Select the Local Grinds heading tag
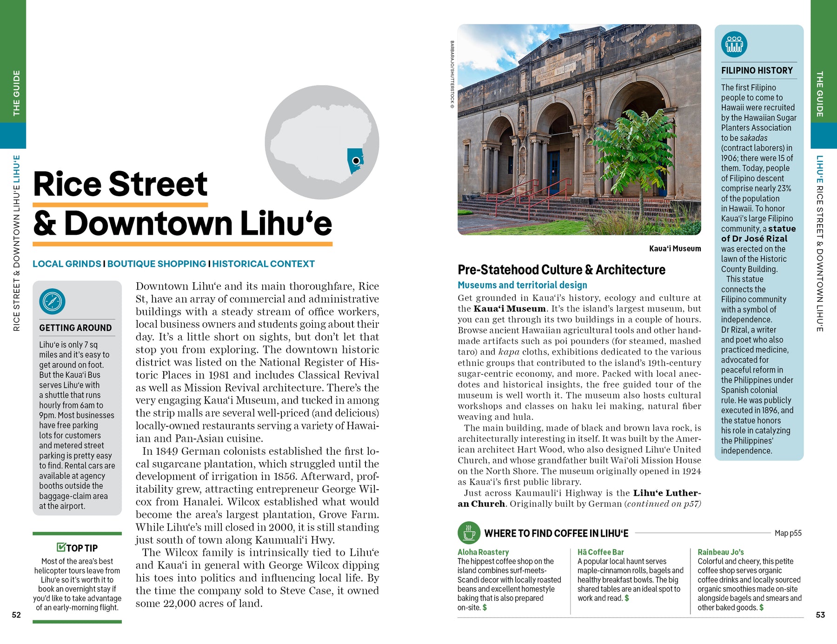This screenshot has height=644, width=837. (x=67, y=264)
